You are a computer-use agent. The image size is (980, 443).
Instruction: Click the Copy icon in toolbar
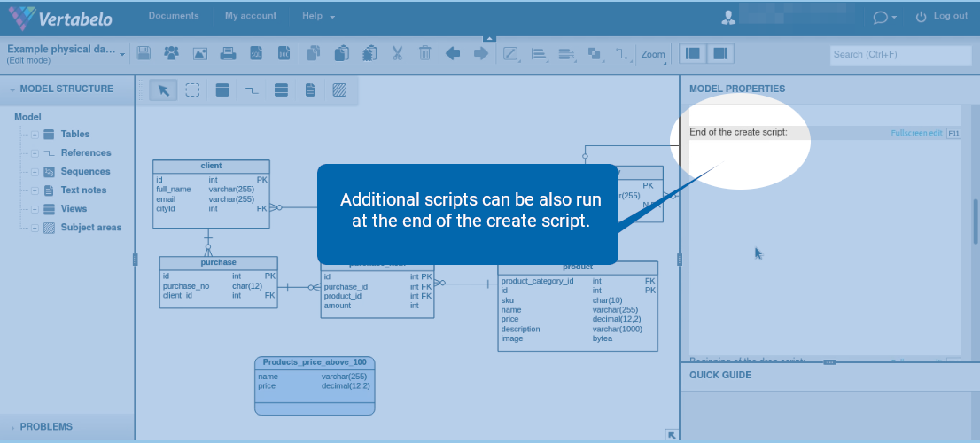pos(314,54)
